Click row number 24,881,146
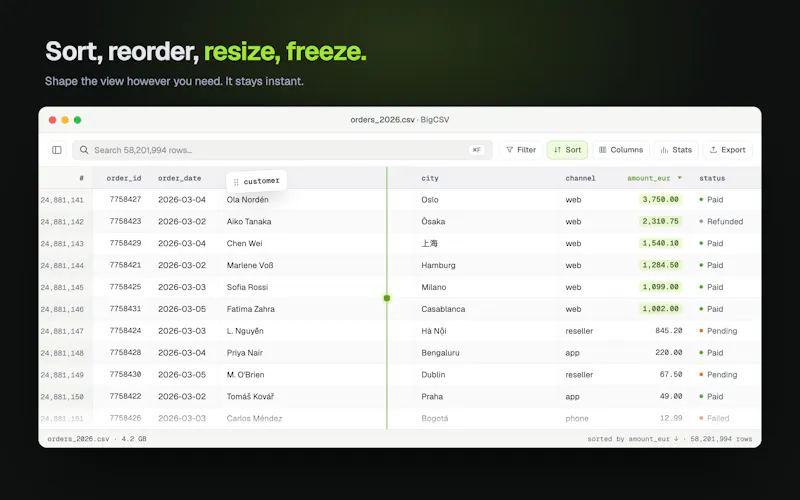The width and height of the screenshot is (800, 500). click(62, 309)
